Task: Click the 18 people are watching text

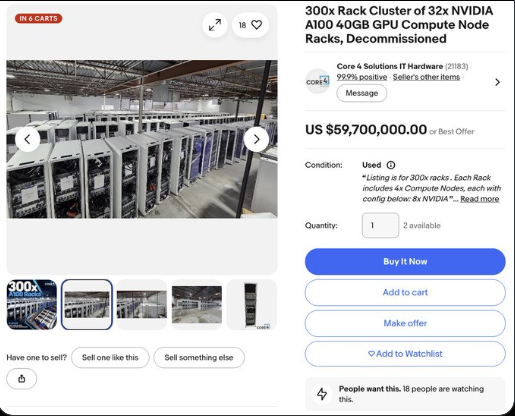Action: click(x=411, y=394)
